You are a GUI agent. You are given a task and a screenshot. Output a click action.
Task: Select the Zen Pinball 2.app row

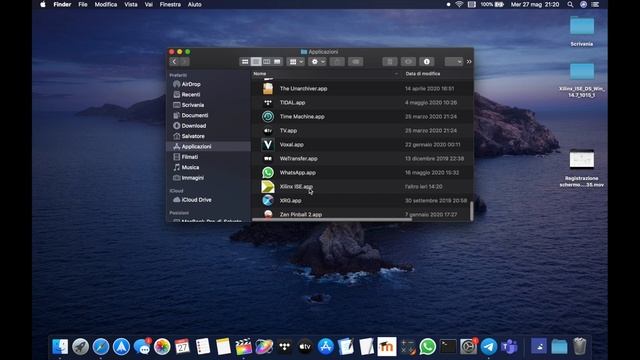point(362,214)
